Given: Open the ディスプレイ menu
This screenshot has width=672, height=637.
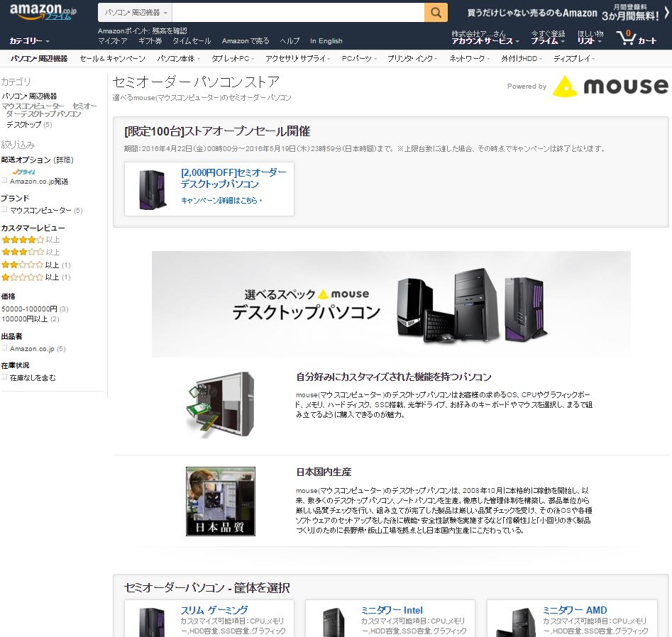Looking at the screenshot, I should point(574,59).
